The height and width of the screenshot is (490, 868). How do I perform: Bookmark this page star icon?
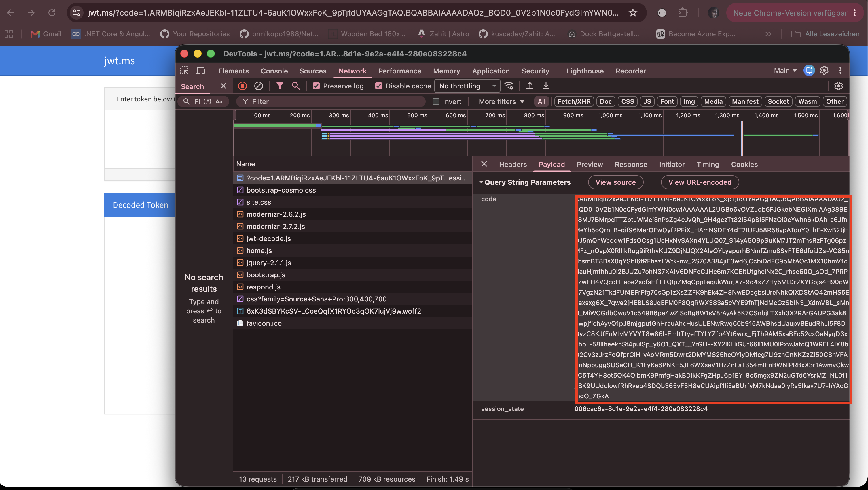point(633,13)
